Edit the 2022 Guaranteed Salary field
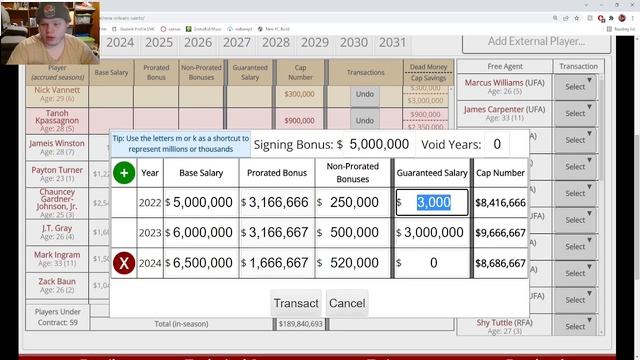 tap(432, 202)
